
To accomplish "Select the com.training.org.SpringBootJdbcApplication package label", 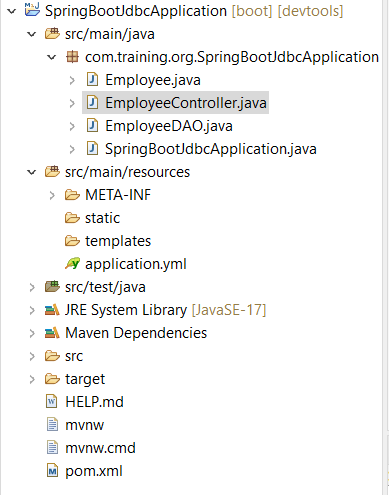I will tap(232, 57).
